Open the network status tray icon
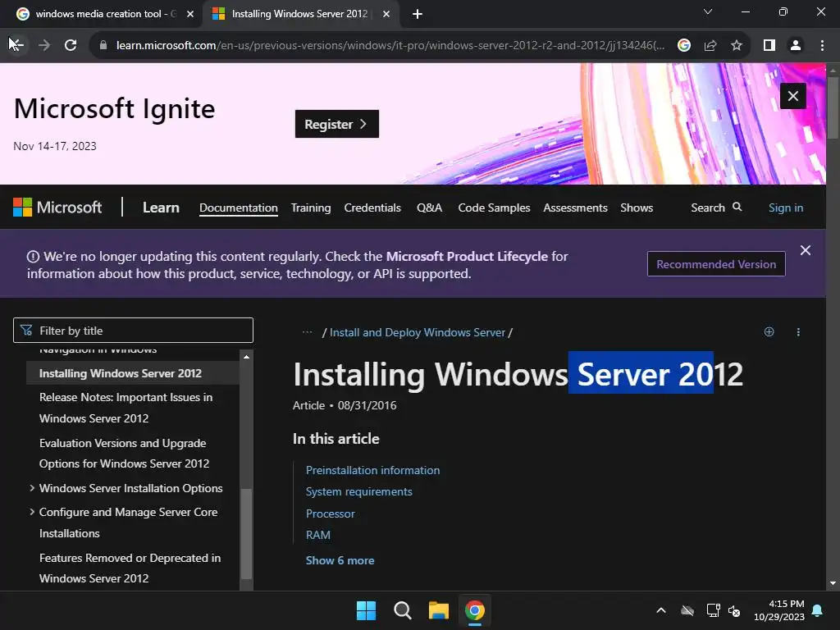Screen dimensions: 840x630 pyautogui.click(x=713, y=610)
